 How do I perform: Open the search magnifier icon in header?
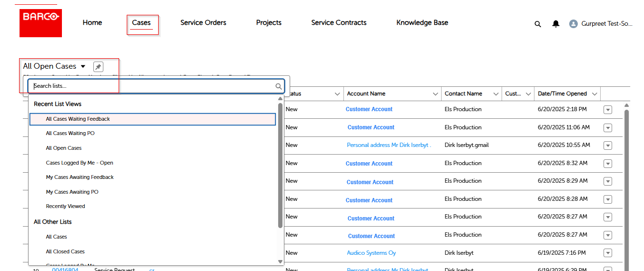pos(538,24)
